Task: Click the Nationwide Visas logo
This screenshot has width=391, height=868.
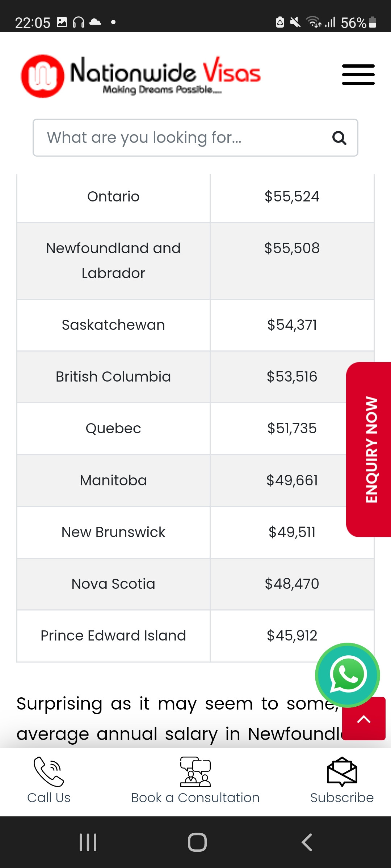Action: tap(141, 76)
